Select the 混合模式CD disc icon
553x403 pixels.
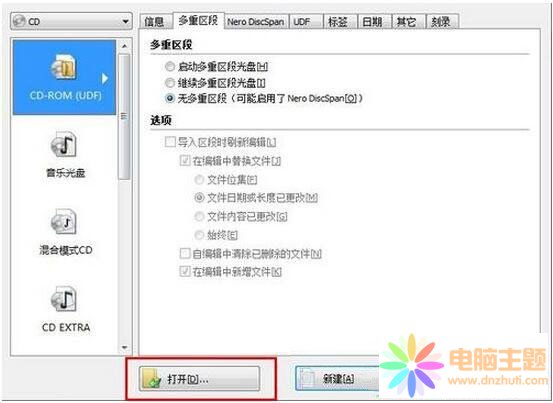pos(65,222)
